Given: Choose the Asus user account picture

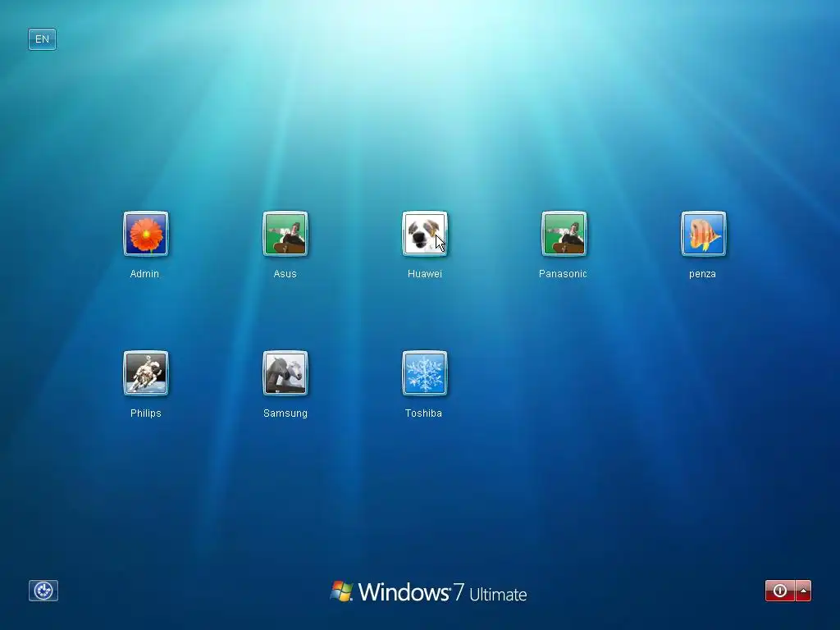Looking at the screenshot, I should (x=285, y=234).
